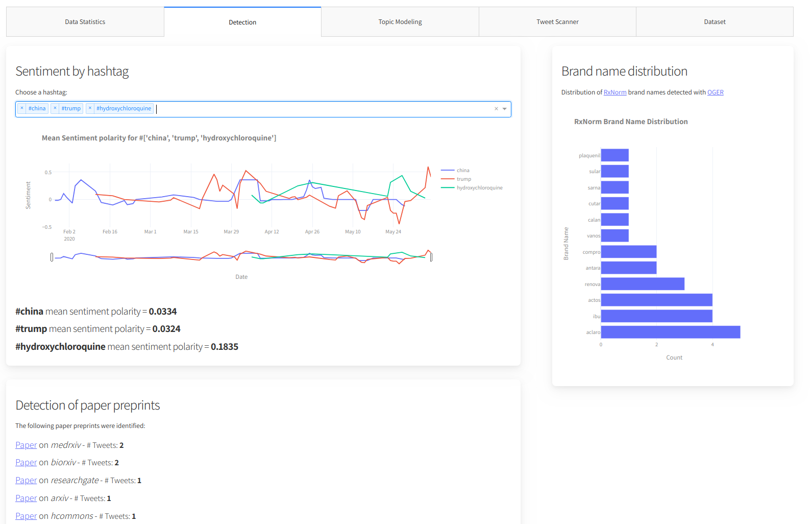Remove the #hydroxychloroquine hashtag chip
This screenshot has height=524, width=812.
click(90, 108)
